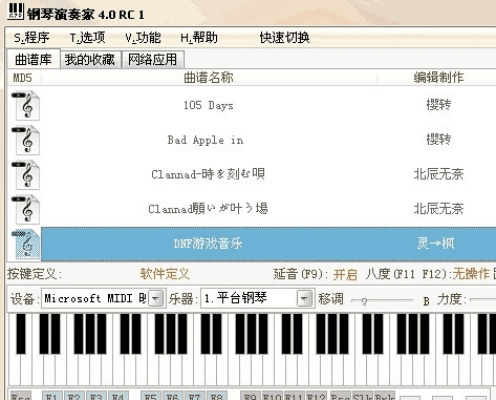The image size is (496, 400).
Task: Click 北辰无奈 in the Clannad願いが叶う場 row
Action: pyautogui.click(x=439, y=209)
